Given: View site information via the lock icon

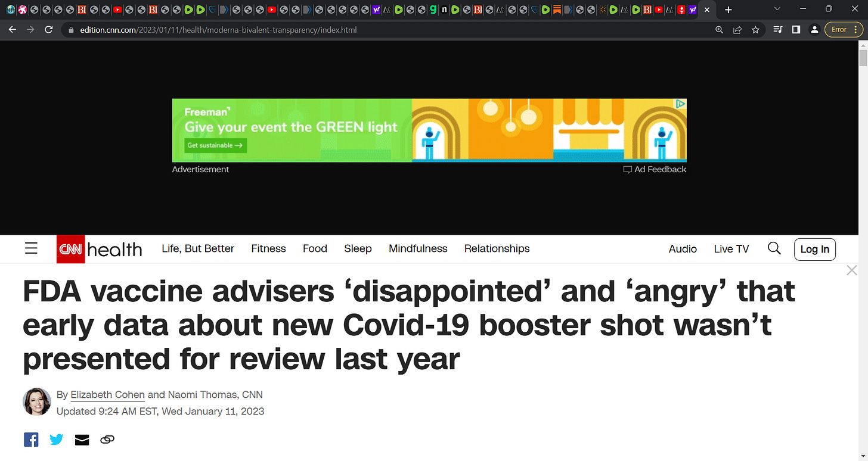Looking at the screenshot, I should 71,29.
